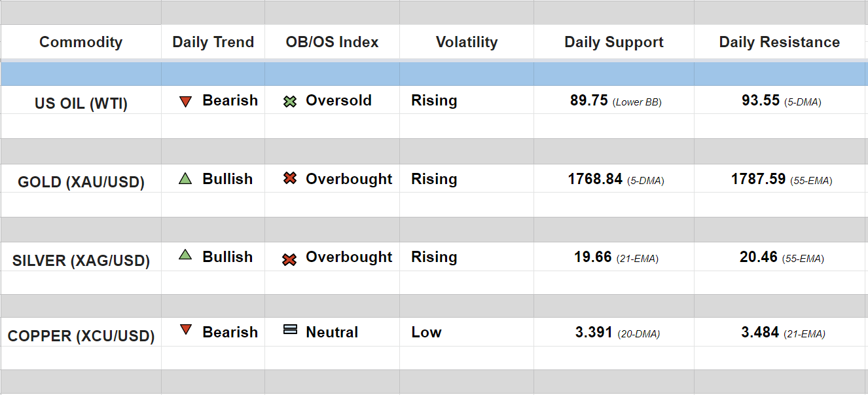Screen dimensions: 868x395
Task: Click the red overbought cross icon for Gold
Action: click(x=290, y=179)
